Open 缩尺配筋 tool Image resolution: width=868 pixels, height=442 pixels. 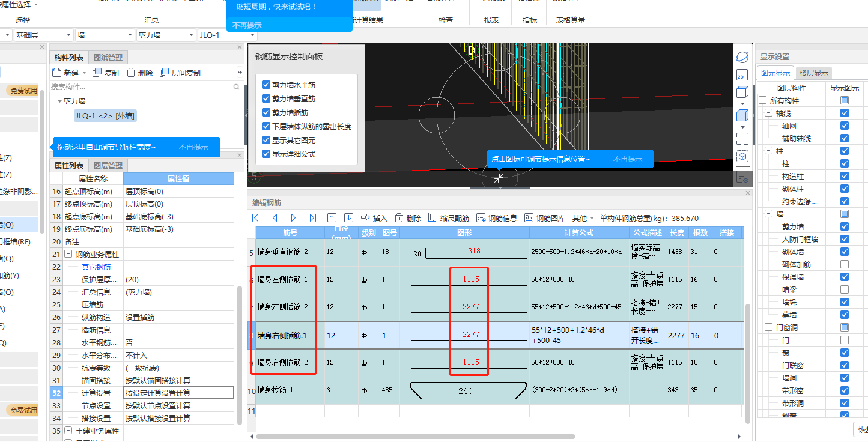[449, 218]
